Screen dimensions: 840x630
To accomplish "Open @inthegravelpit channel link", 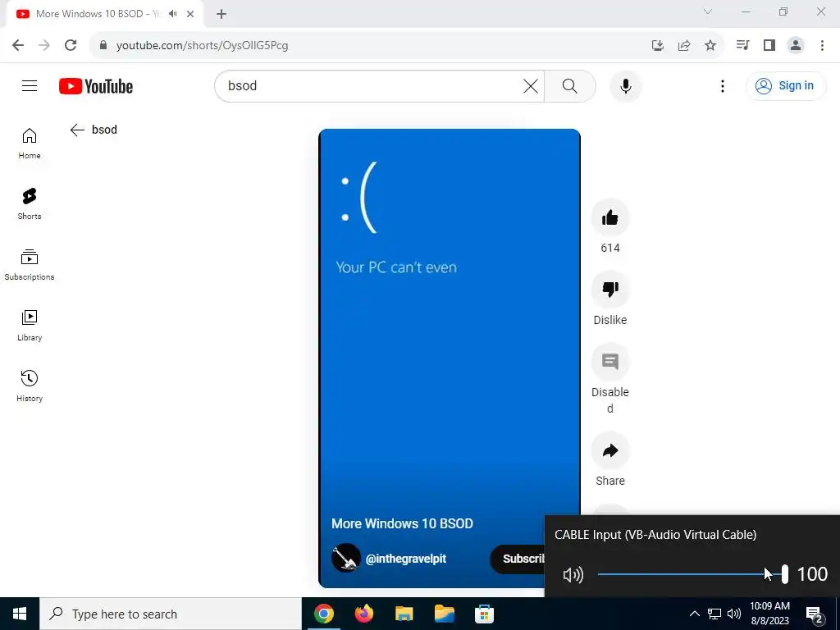I will pyautogui.click(x=405, y=559).
